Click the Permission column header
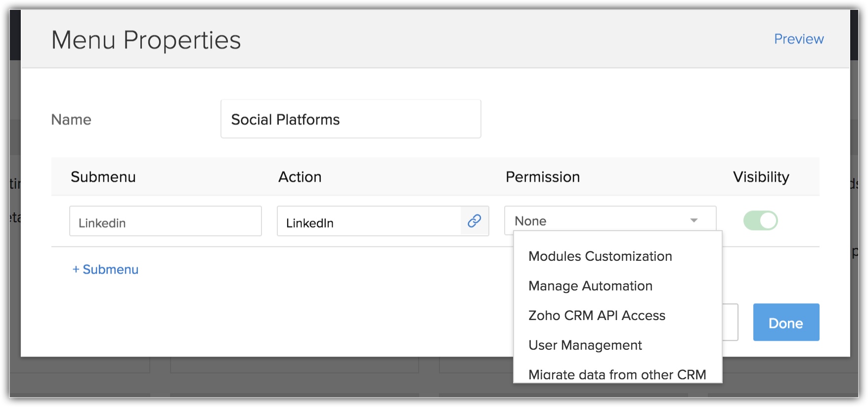The height and width of the screenshot is (407, 868). (x=542, y=177)
